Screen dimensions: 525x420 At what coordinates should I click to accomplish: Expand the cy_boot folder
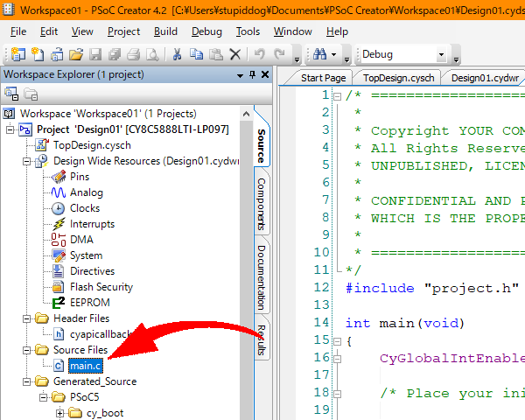(x=59, y=413)
